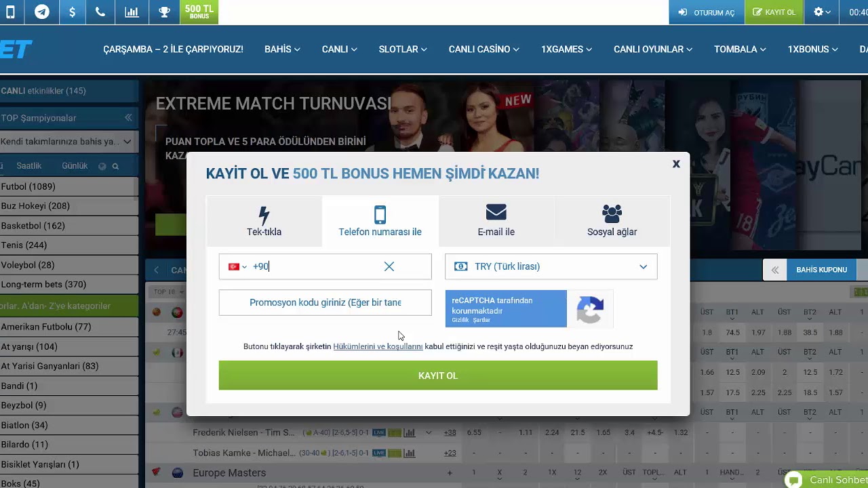Close the registration popup with X

click(676, 164)
